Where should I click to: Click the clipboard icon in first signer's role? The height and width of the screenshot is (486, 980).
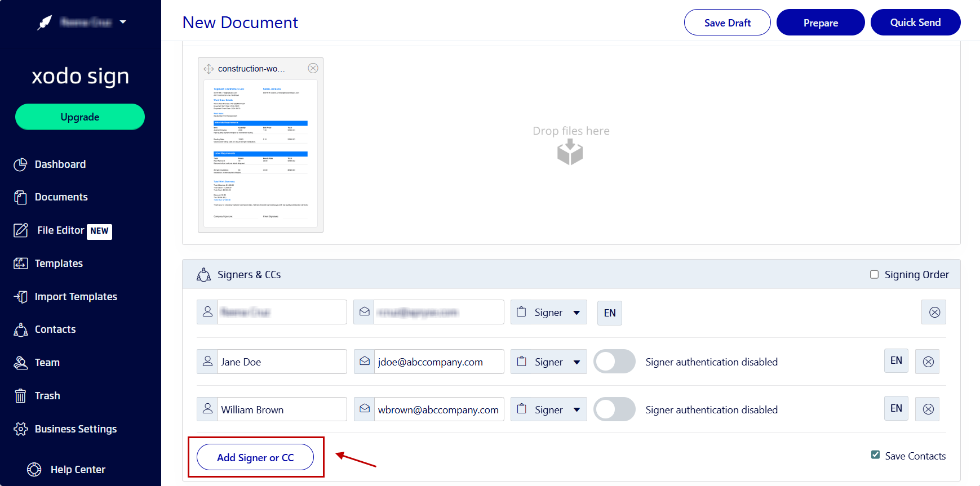click(522, 311)
